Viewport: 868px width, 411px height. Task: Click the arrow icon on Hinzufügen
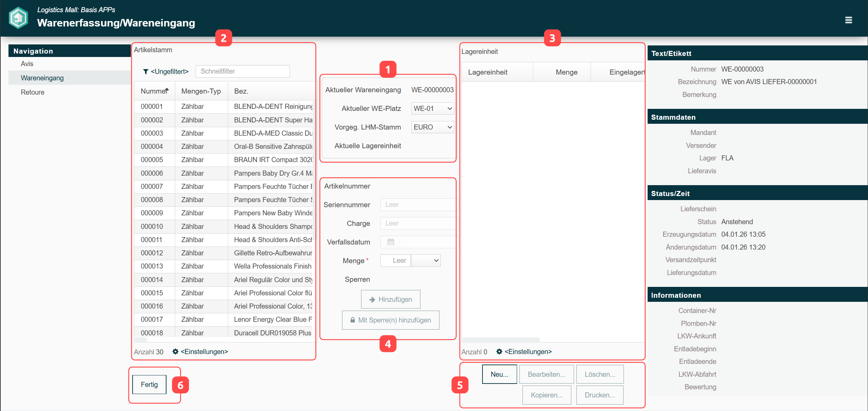point(372,299)
